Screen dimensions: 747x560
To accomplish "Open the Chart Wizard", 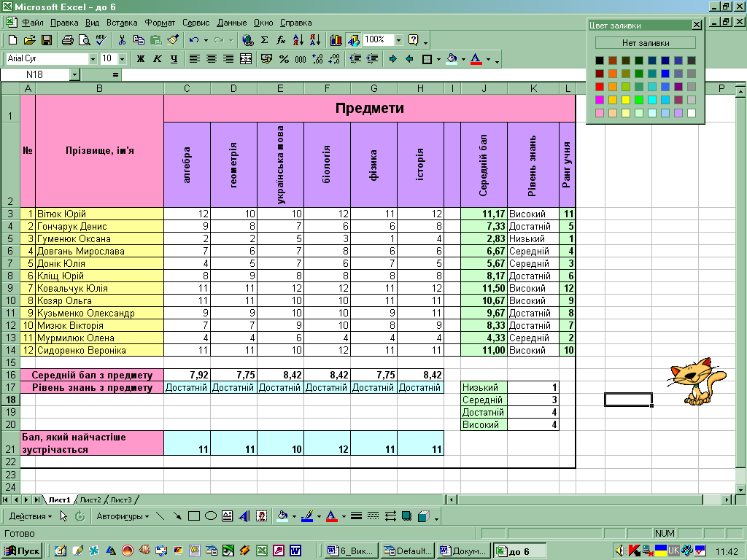I will point(336,40).
